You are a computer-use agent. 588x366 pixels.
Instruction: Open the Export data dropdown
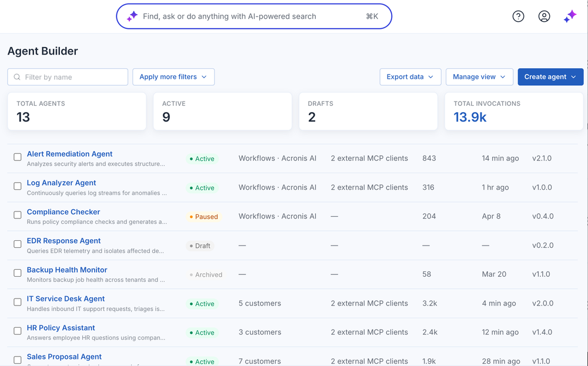(x=410, y=77)
